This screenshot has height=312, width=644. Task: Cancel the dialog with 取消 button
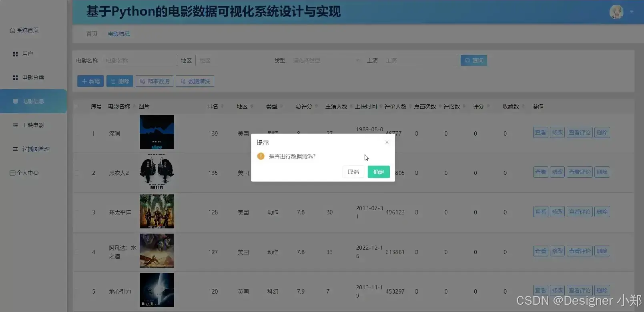tap(353, 172)
